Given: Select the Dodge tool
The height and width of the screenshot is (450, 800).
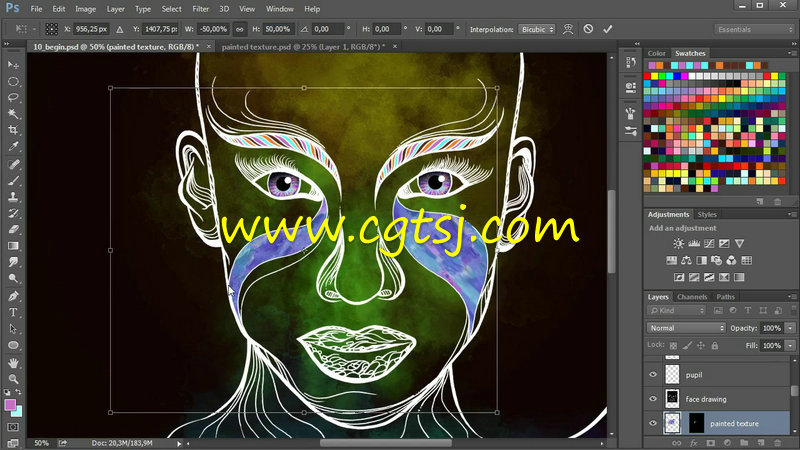Looking at the screenshot, I should pos(13,279).
